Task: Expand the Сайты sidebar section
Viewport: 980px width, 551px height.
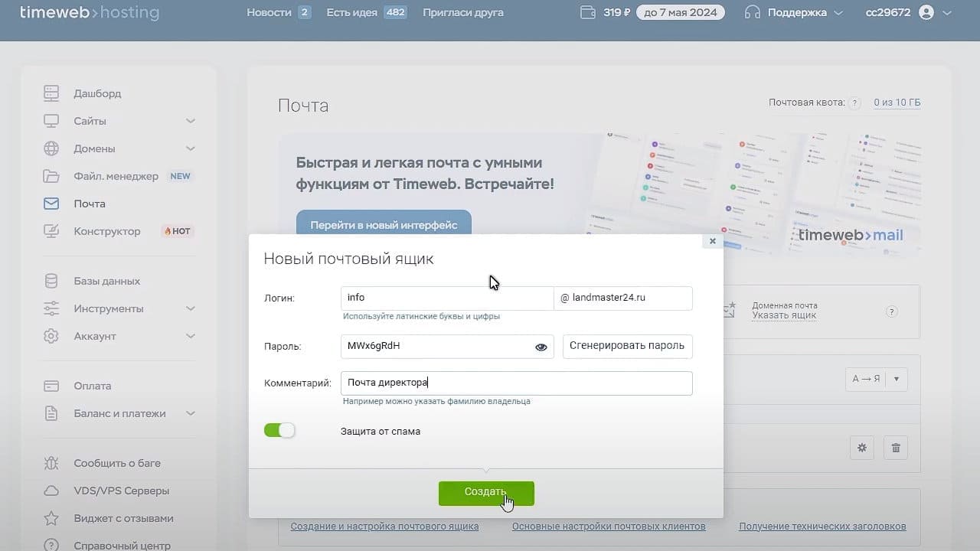Action: tap(191, 121)
